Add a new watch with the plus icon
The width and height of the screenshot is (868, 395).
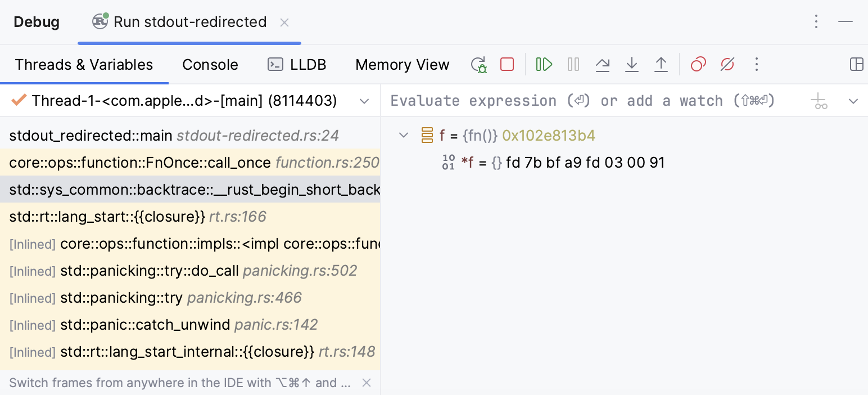click(x=819, y=101)
